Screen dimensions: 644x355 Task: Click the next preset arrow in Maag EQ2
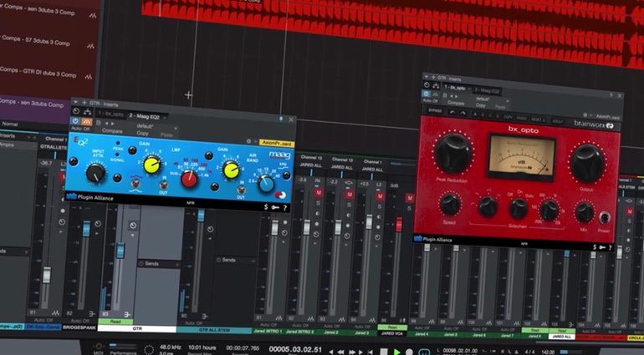(113, 123)
